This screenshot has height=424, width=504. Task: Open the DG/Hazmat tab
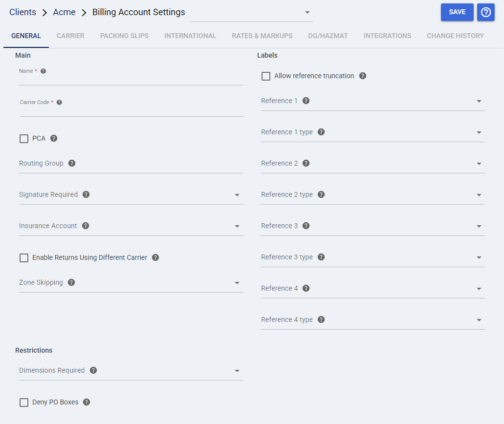(x=328, y=36)
